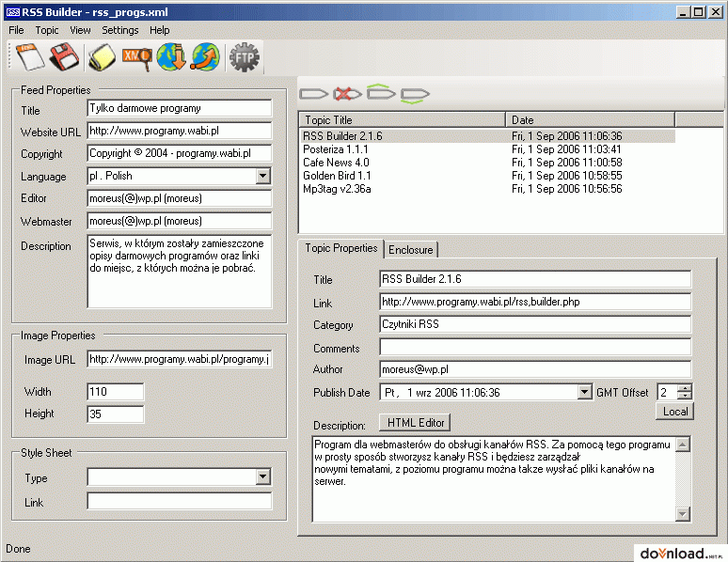Click the feed Description text area
728x562 pixels.
pyautogui.click(x=180, y=272)
